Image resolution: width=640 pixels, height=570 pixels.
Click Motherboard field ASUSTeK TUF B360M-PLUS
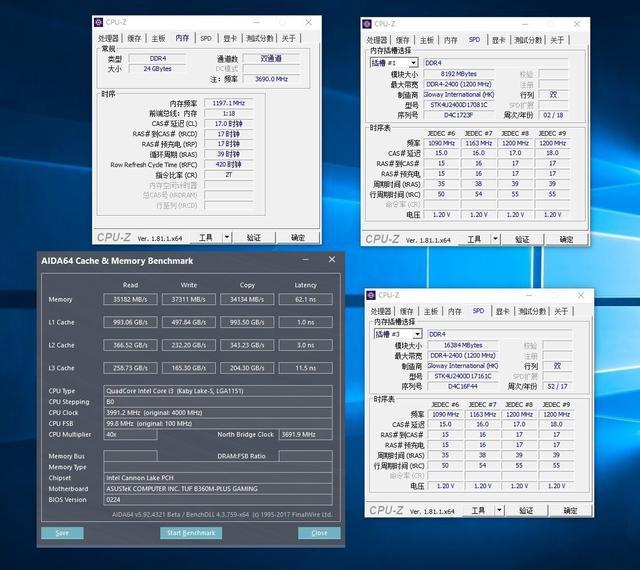(x=218, y=489)
